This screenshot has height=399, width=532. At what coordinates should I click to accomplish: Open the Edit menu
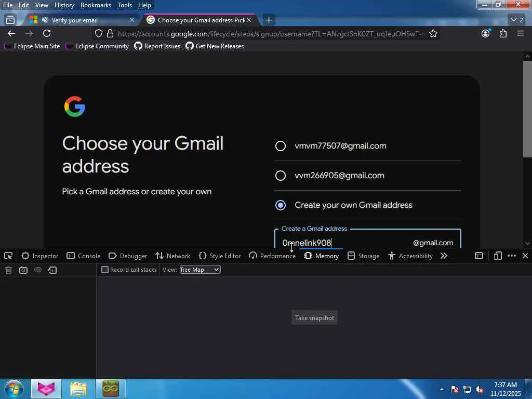24,5
